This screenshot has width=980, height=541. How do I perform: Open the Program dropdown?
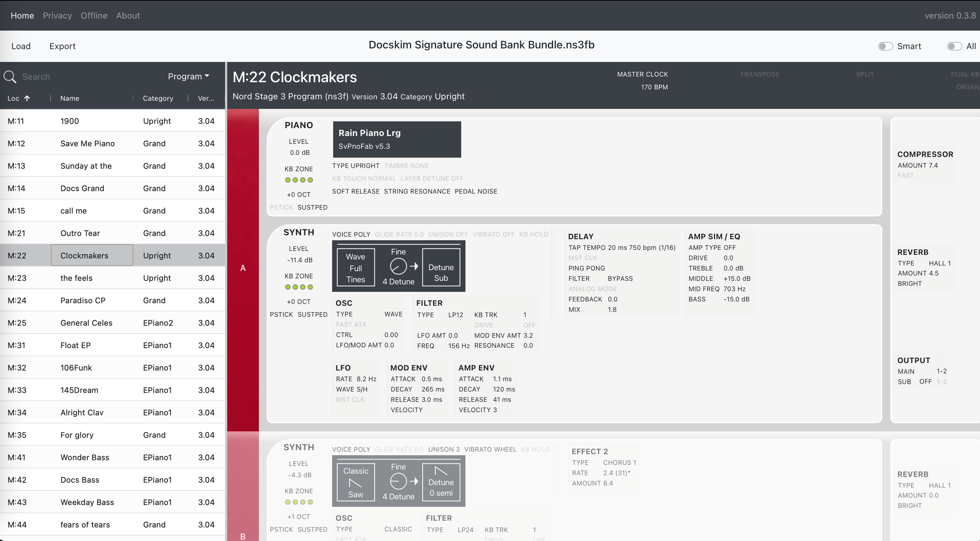pos(189,77)
